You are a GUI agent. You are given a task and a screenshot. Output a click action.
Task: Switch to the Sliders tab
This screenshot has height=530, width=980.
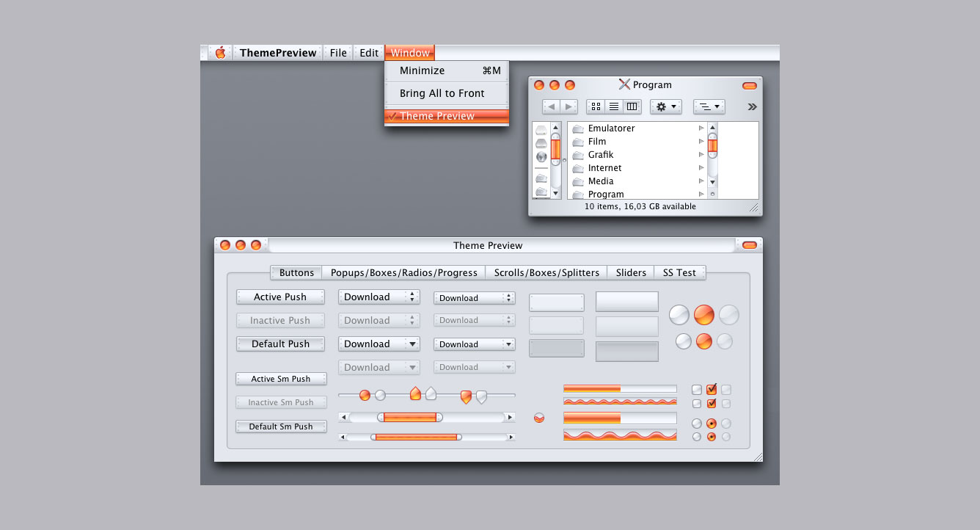tap(631, 272)
